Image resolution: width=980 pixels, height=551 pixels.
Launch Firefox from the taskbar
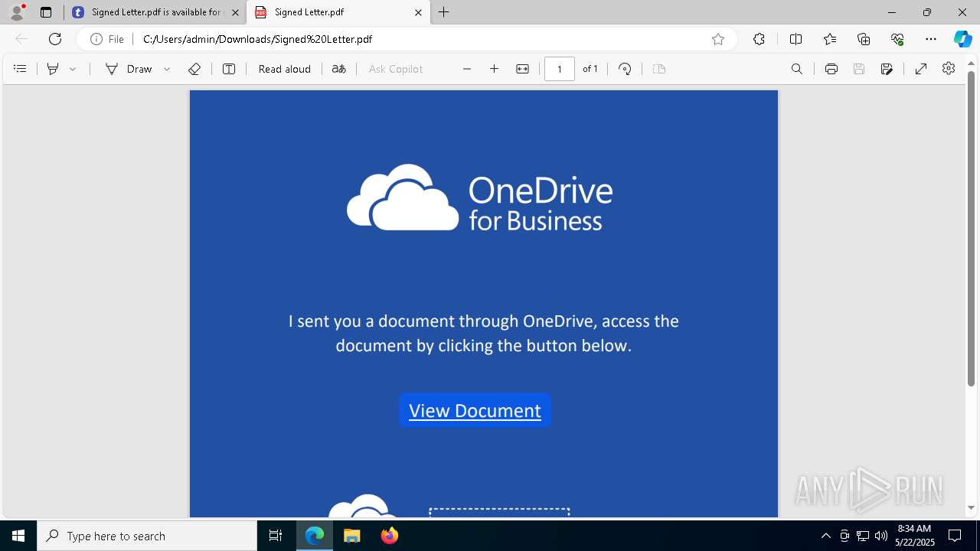tap(389, 536)
